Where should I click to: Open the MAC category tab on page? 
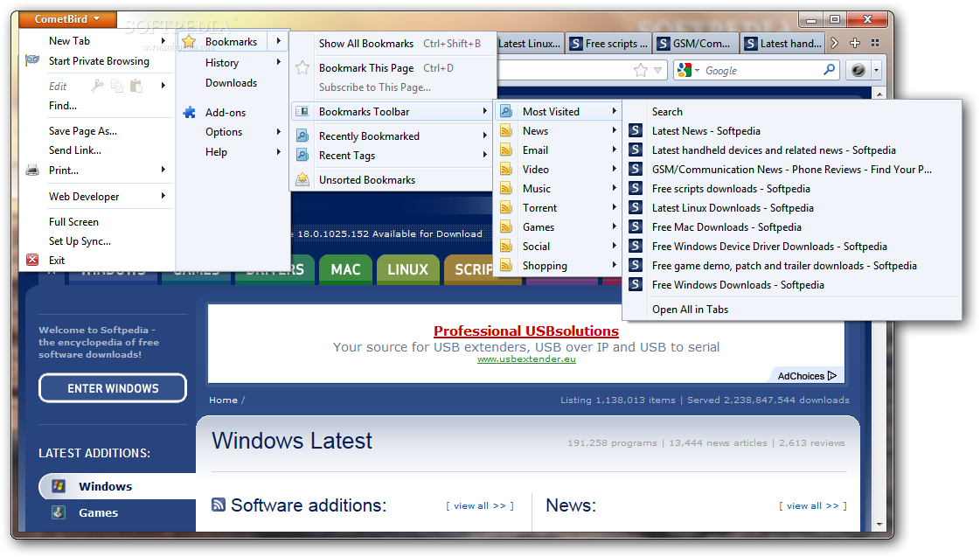point(345,269)
